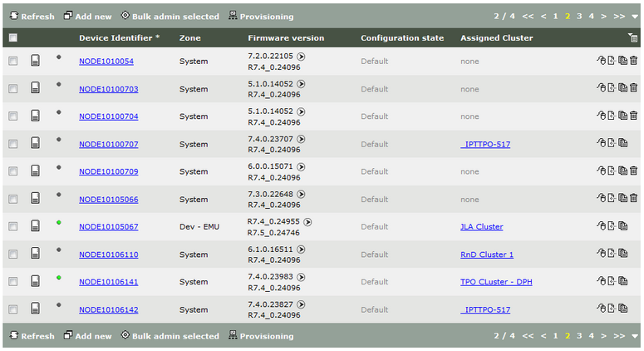The image size is (644, 351).
Task: Click the trash icon for NODE10105066
Action: pyautogui.click(x=633, y=198)
